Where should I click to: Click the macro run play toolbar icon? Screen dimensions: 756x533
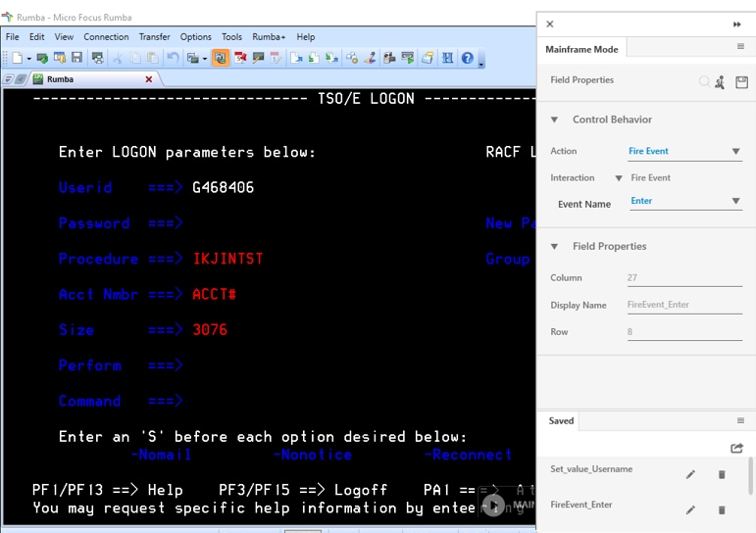pos(408,59)
